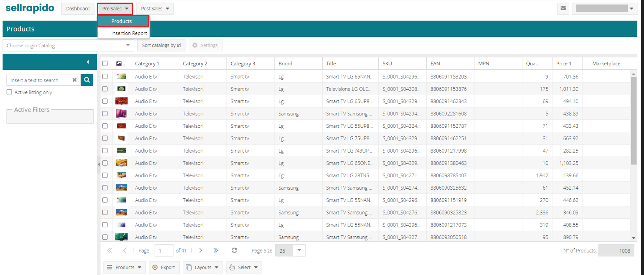This screenshot has height=275, width=644.
Task: Expand the side panel splitter arrow
Action: click(99, 164)
